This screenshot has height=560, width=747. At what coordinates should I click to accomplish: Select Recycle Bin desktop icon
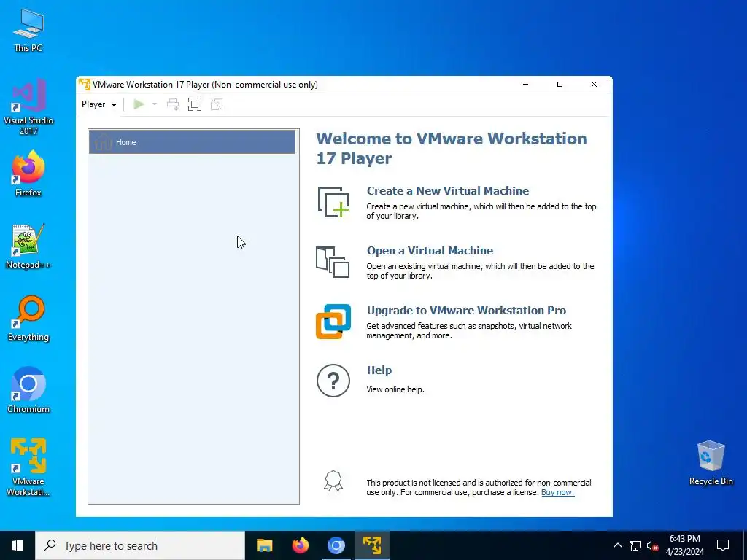point(711,463)
